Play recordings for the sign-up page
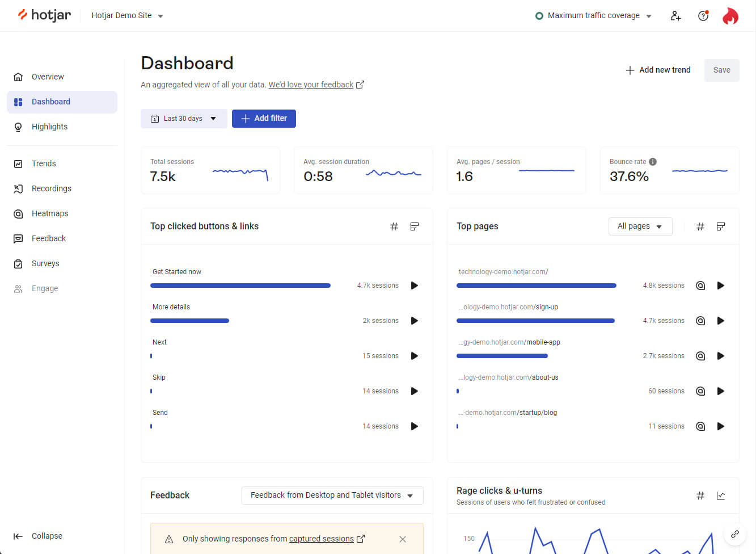 click(x=721, y=321)
